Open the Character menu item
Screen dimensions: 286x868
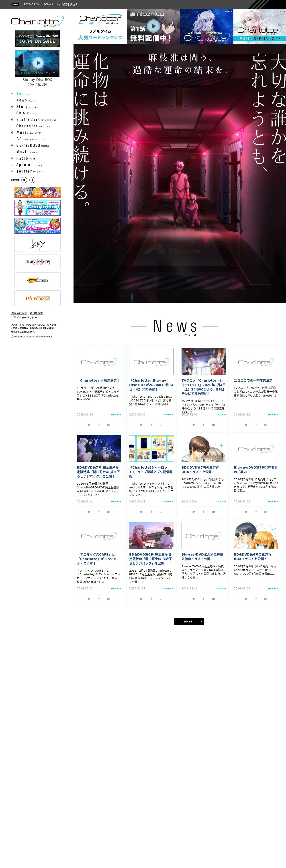click(x=31, y=126)
